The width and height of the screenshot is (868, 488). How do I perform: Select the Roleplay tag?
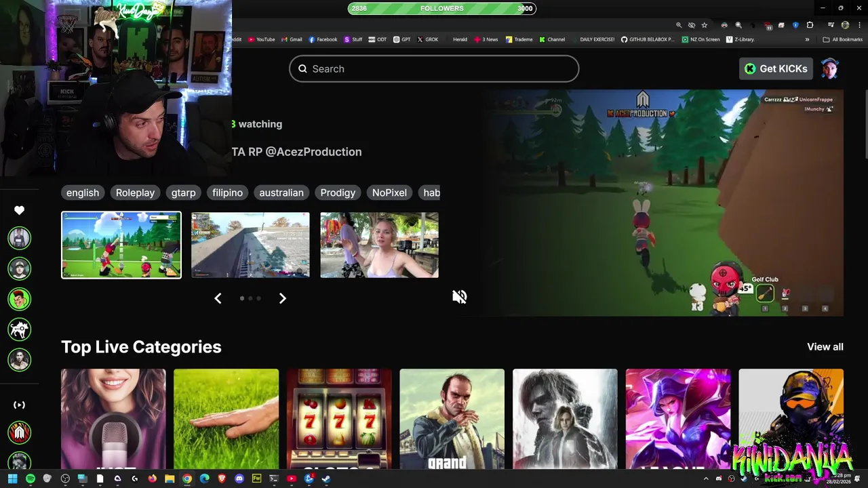pos(135,192)
